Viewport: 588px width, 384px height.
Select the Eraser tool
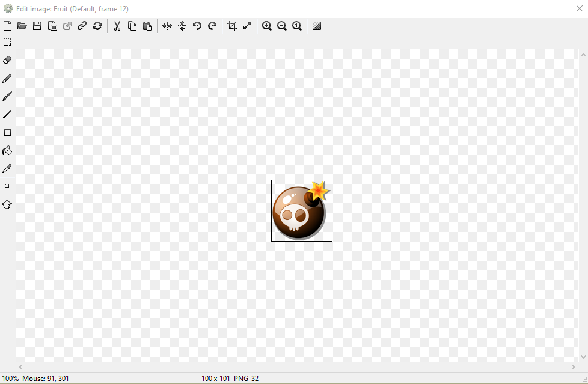tap(7, 60)
